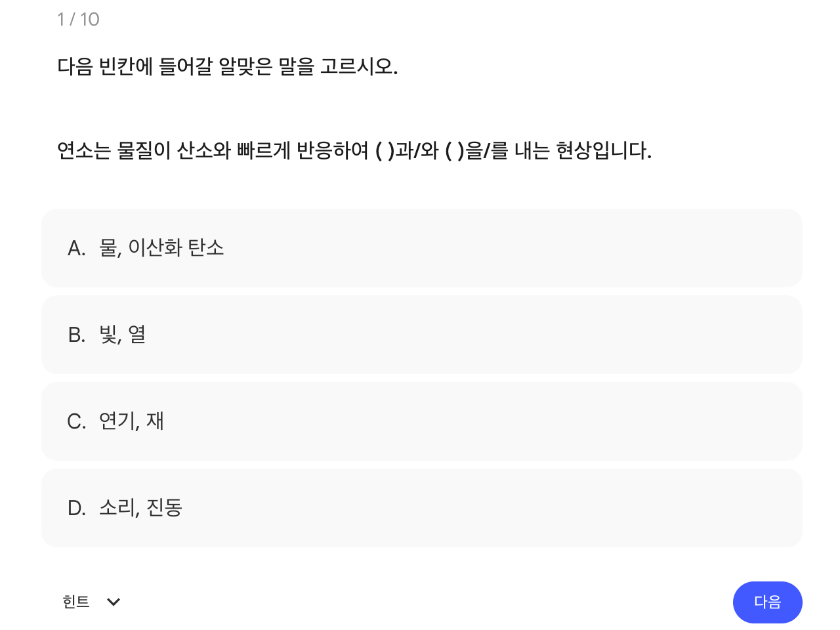Image resolution: width=840 pixels, height=630 pixels.
Task: Select answer A 물, 이산화 탄소
Action: pos(421,248)
